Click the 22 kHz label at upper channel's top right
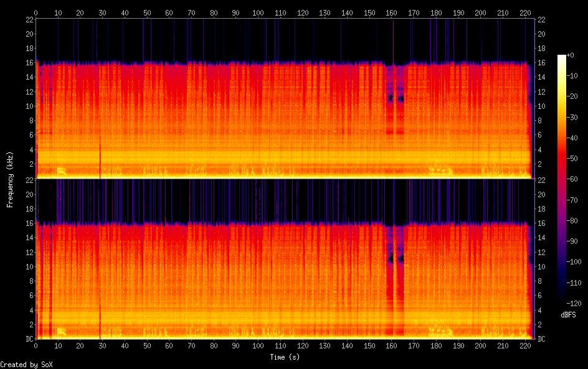Viewport: 588px width, 369px height. click(542, 19)
